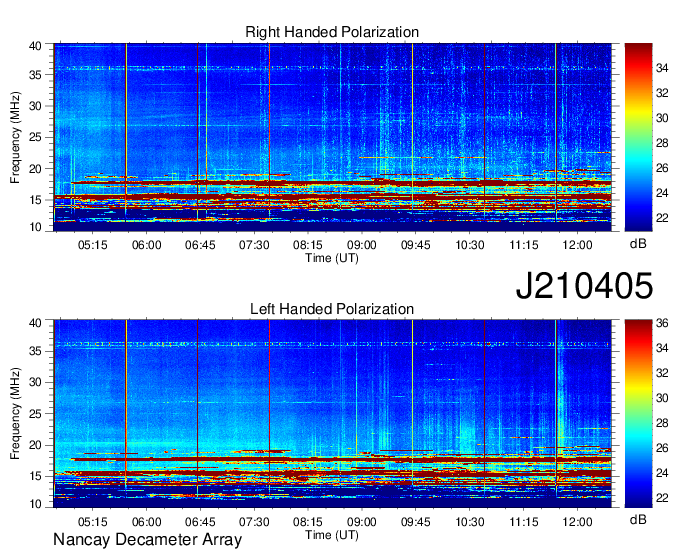The image size is (680, 552).
Task: Click 'Time (UT)' label under Right Handed plot
Action: point(332,258)
